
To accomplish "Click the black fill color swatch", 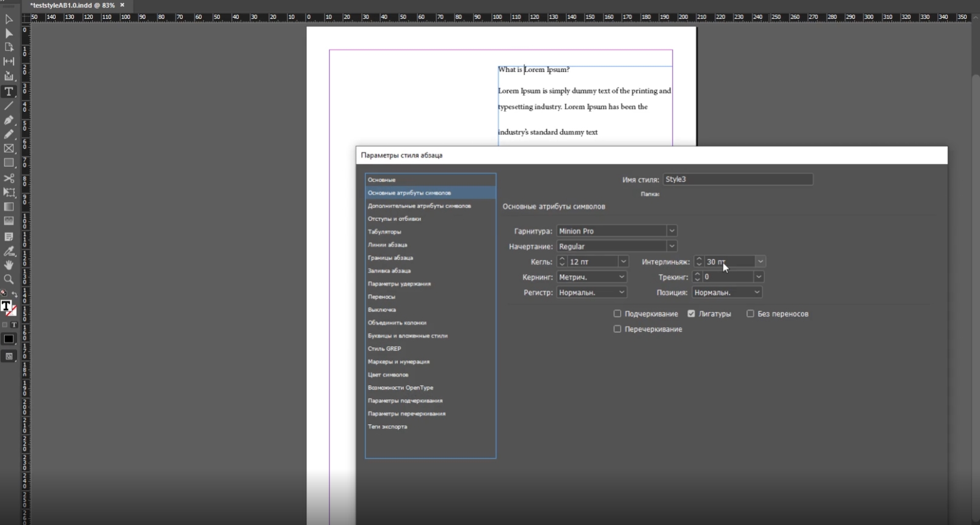I will click(x=9, y=339).
